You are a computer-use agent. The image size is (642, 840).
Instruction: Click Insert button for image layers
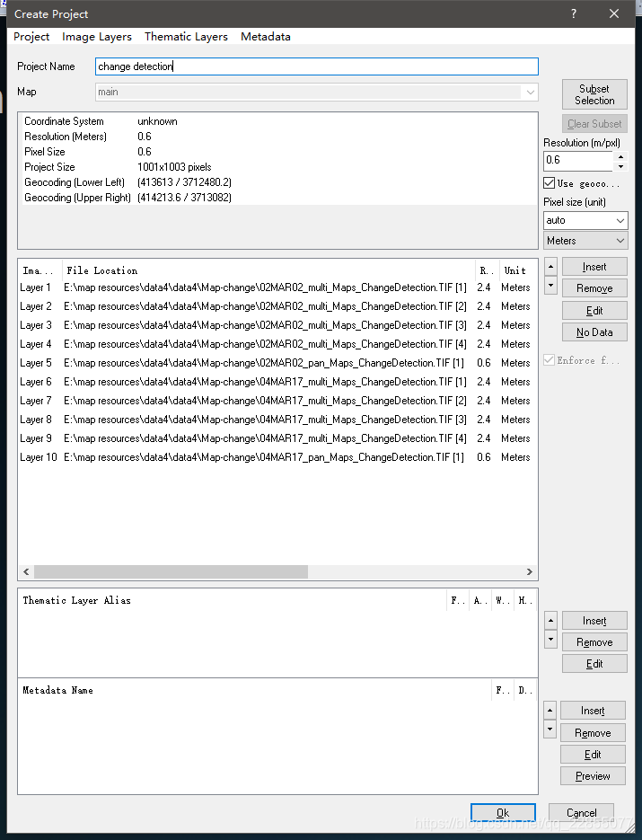(x=594, y=267)
